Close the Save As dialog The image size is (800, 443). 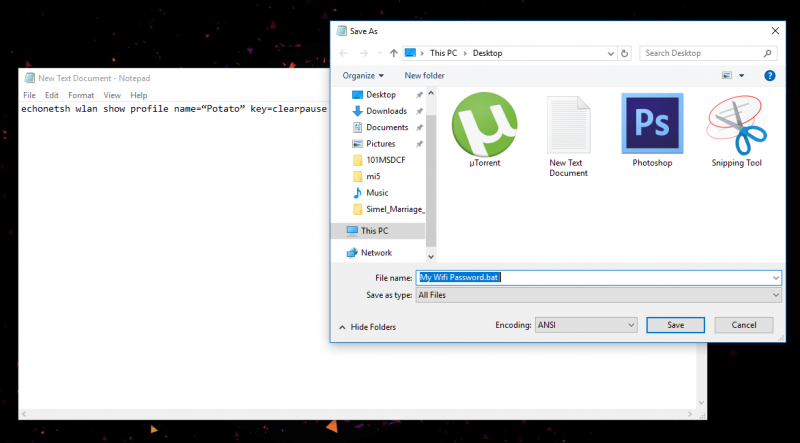[775, 31]
